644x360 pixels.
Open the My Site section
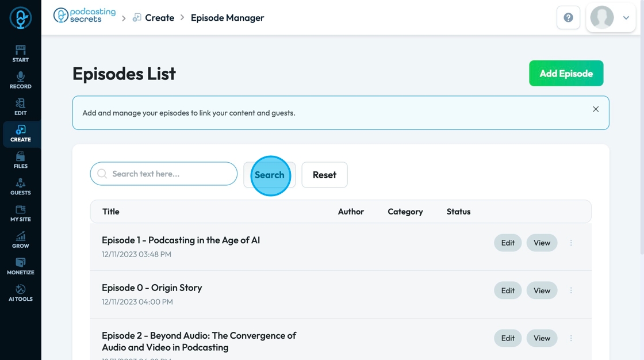(20, 213)
